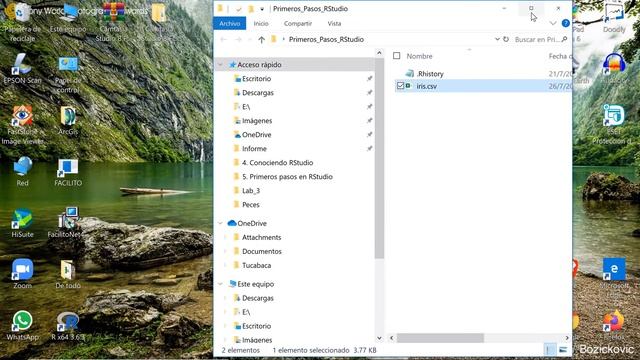Viewport: 640px width, 360px height.
Task: Collapse the OneDrive tree node
Action: coord(220,223)
